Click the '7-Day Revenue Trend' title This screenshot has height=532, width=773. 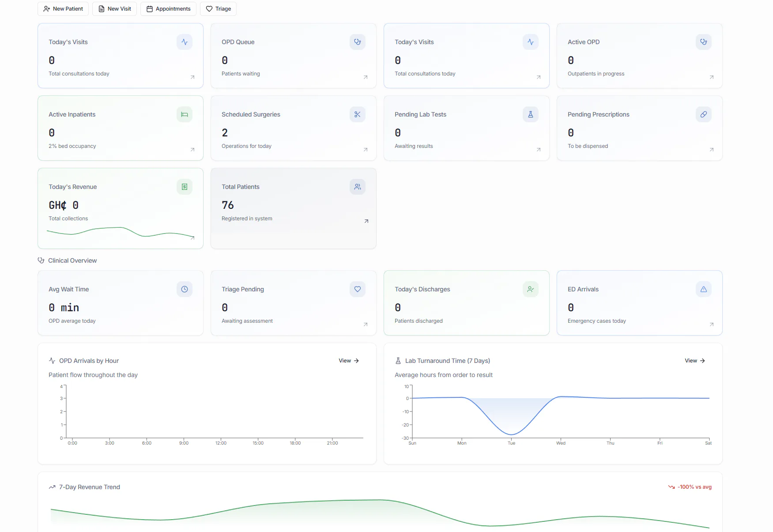pos(90,487)
